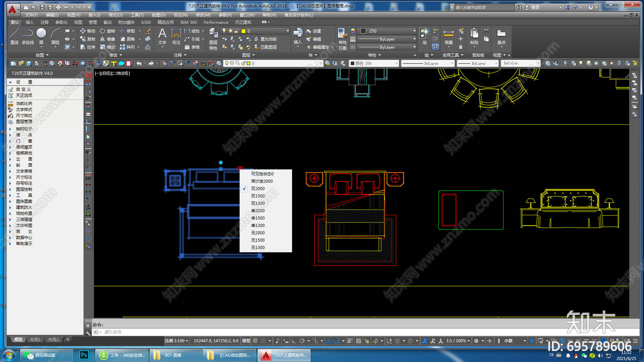Click the 缩放 scale tool

click(x=107, y=47)
